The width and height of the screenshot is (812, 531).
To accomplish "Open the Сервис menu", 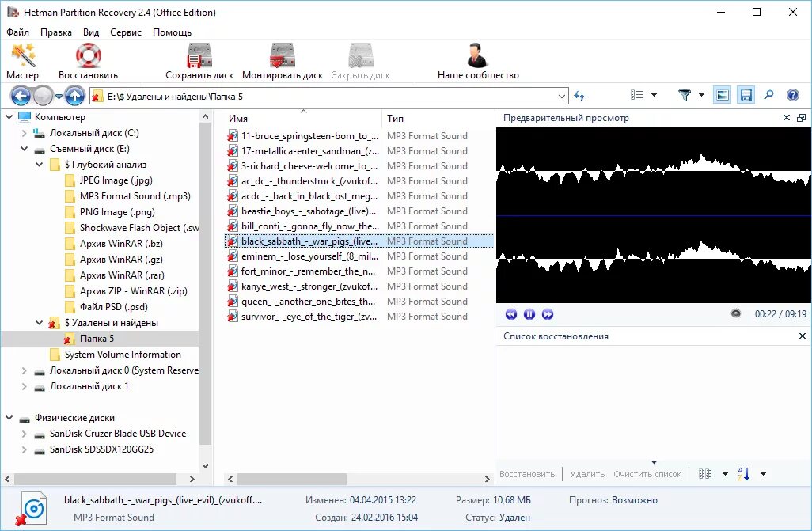I will 125,32.
